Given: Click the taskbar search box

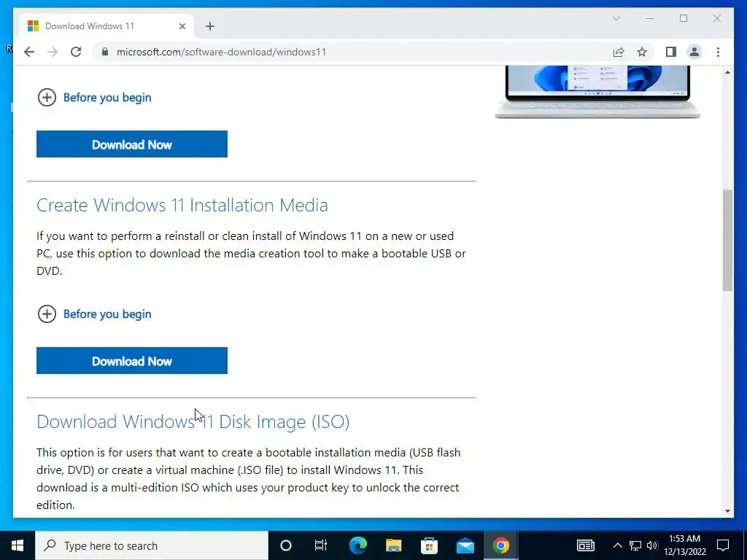Looking at the screenshot, I should point(152,545).
